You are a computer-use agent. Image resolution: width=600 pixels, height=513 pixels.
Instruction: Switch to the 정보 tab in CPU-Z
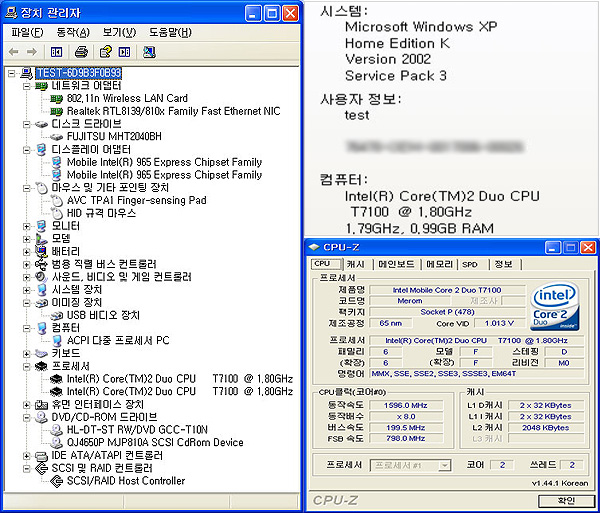503,264
